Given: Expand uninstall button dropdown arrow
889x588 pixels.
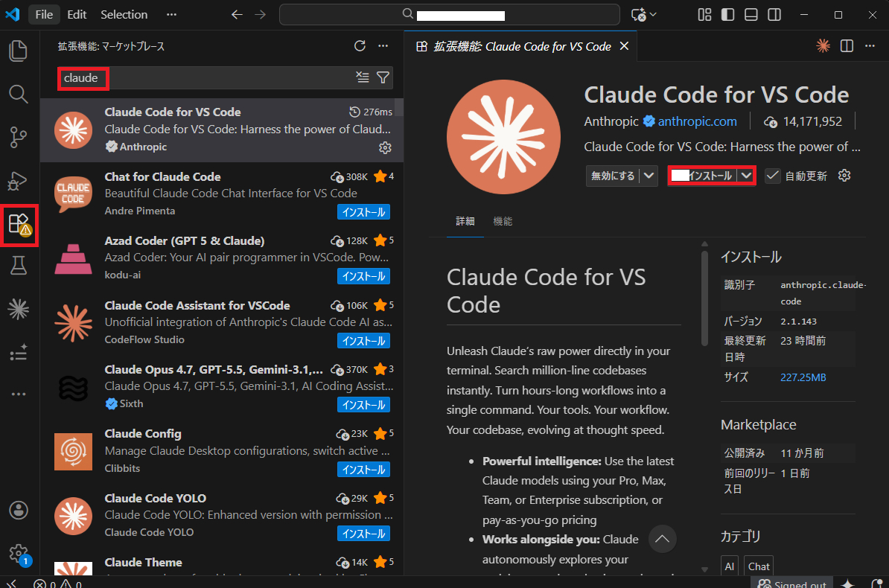Looking at the screenshot, I should [x=746, y=176].
